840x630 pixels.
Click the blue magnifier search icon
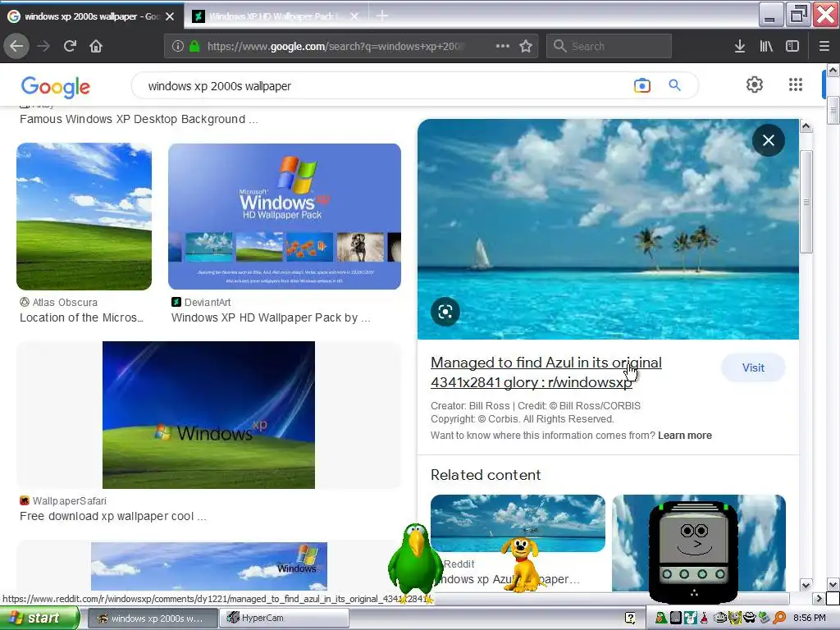click(x=674, y=85)
